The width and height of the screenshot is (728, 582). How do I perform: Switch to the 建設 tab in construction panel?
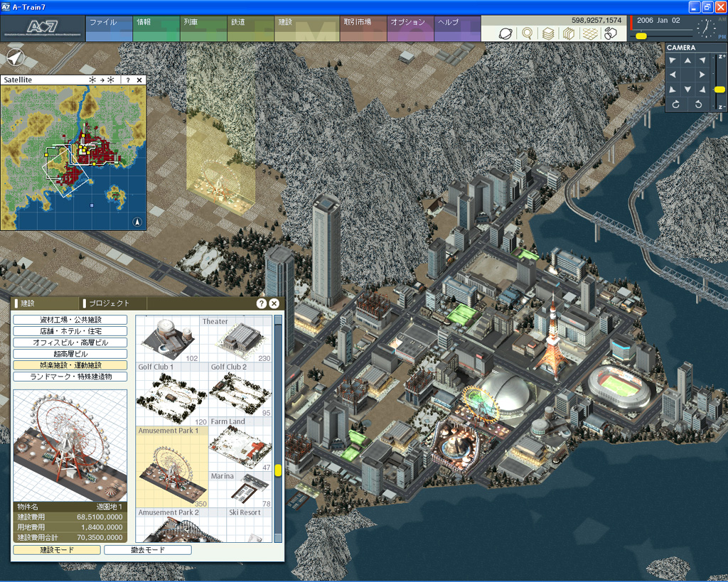click(x=45, y=303)
